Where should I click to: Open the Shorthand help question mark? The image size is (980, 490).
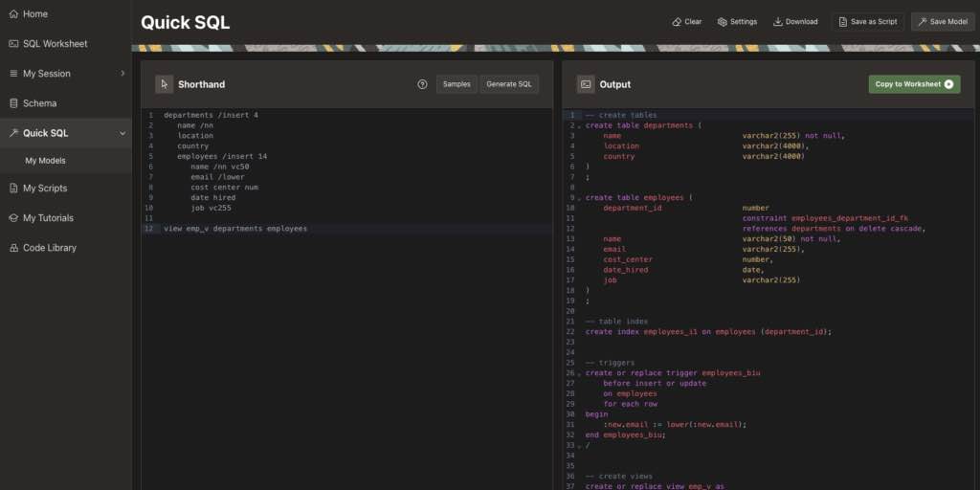pos(422,84)
